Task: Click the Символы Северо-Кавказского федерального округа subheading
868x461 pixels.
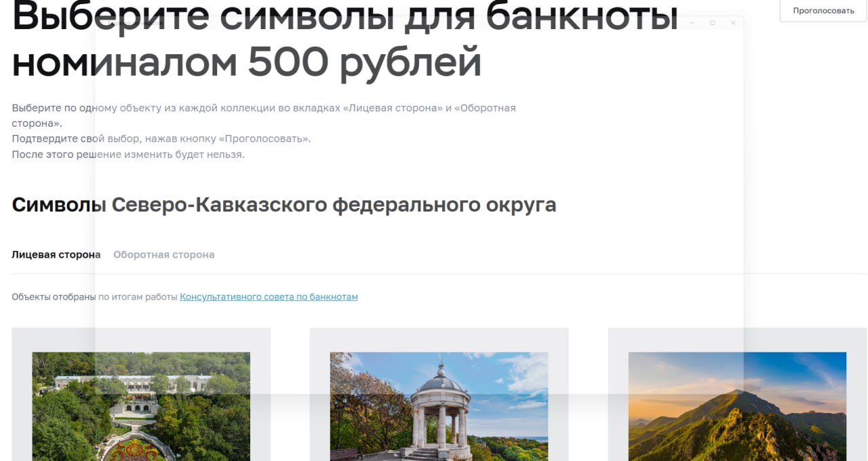Action: coord(283,205)
